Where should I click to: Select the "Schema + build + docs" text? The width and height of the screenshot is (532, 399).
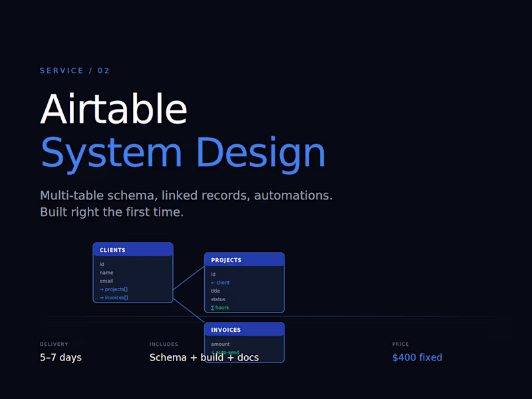coord(204,357)
